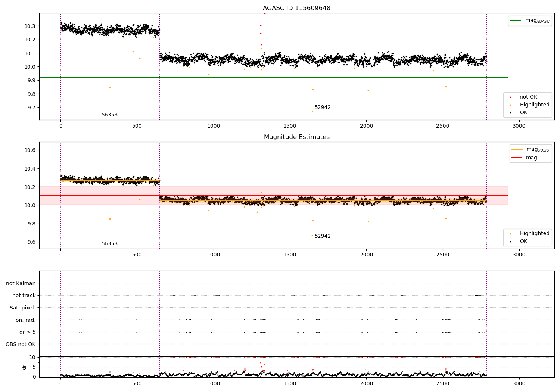Click the orange line swatch beside mag OBSID
This screenshot has width=560, height=392.
(517, 149)
